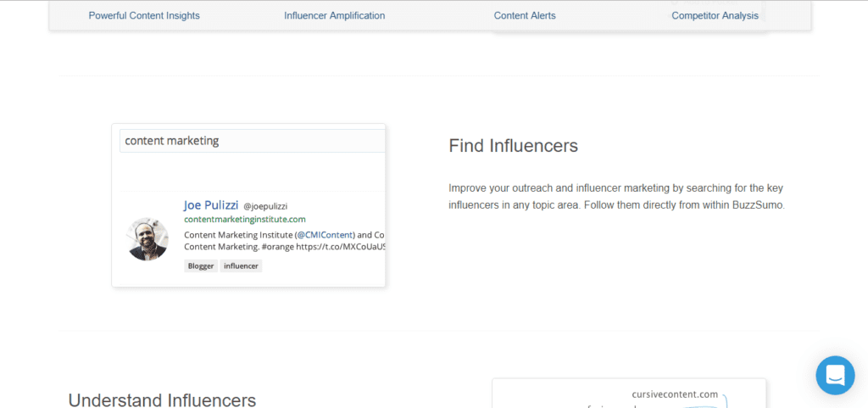This screenshot has height=408, width=868.
Task: Visit contentmarketinginstitute.com link
Action: (245, 219)
